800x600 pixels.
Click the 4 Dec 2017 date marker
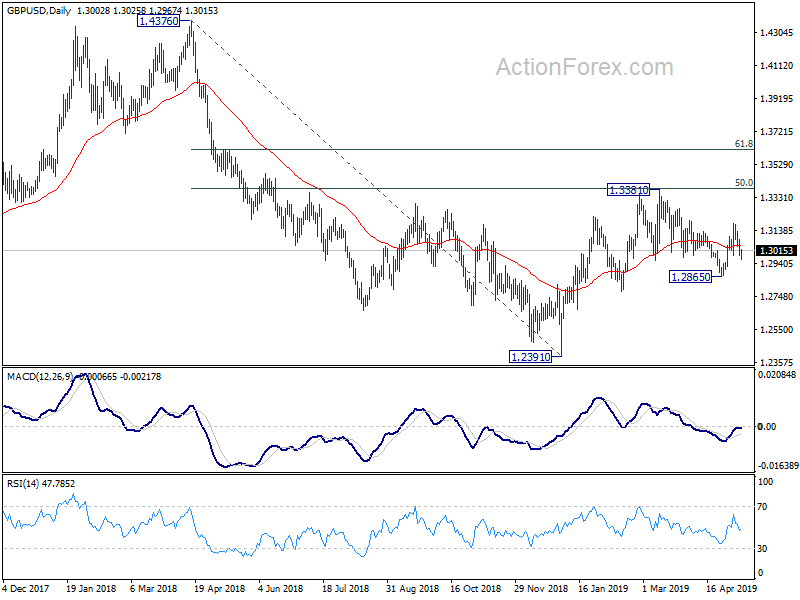point(26,588)
